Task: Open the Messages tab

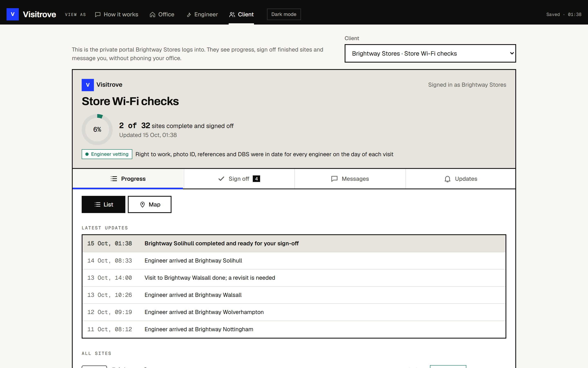Action: point(350,179)
